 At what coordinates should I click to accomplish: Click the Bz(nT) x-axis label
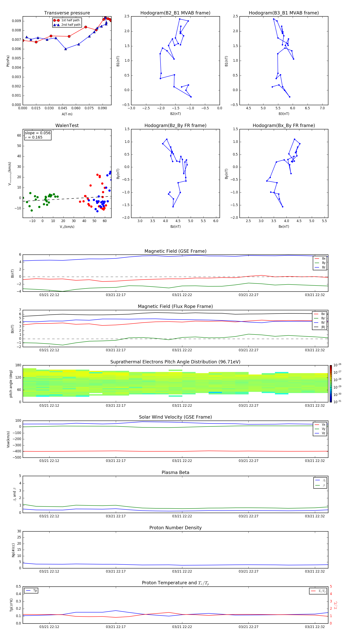[175, 227]
